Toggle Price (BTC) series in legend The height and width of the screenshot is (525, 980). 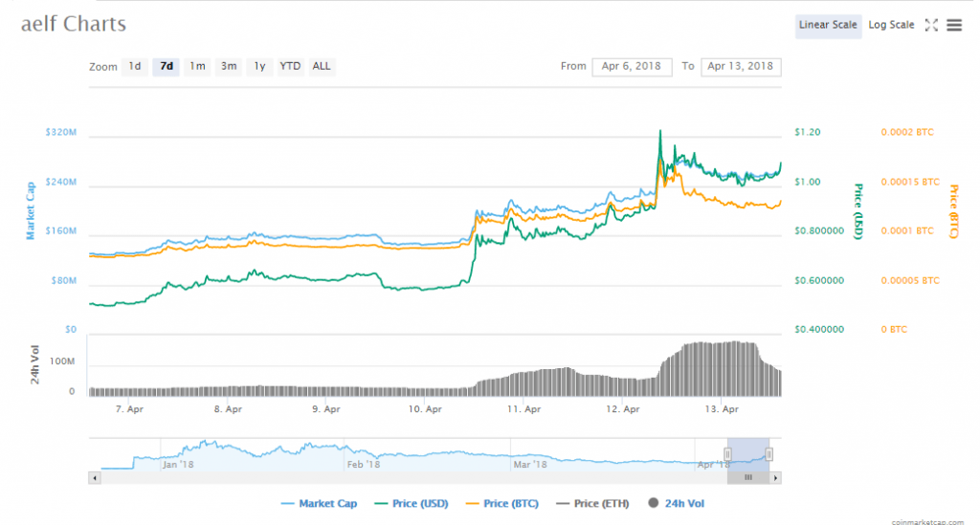click(502, 504)
